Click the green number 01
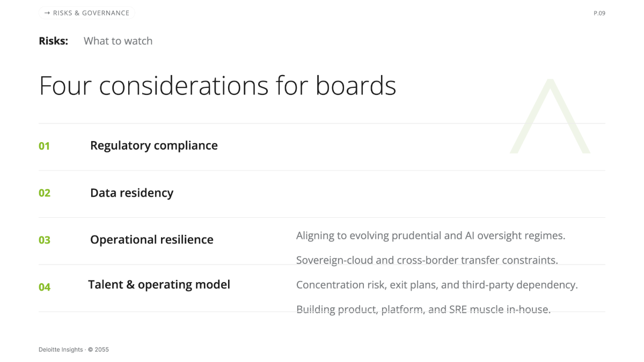 click(x=44, y=146)
